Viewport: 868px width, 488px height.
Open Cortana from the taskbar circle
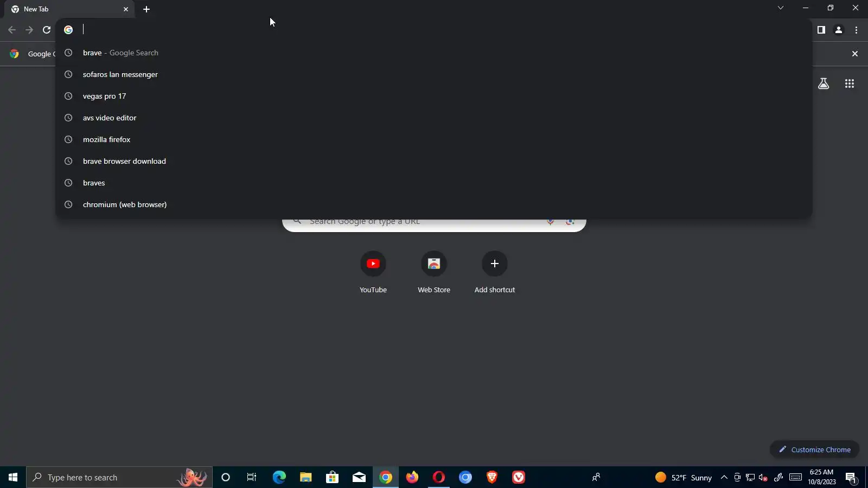point(226,477)
